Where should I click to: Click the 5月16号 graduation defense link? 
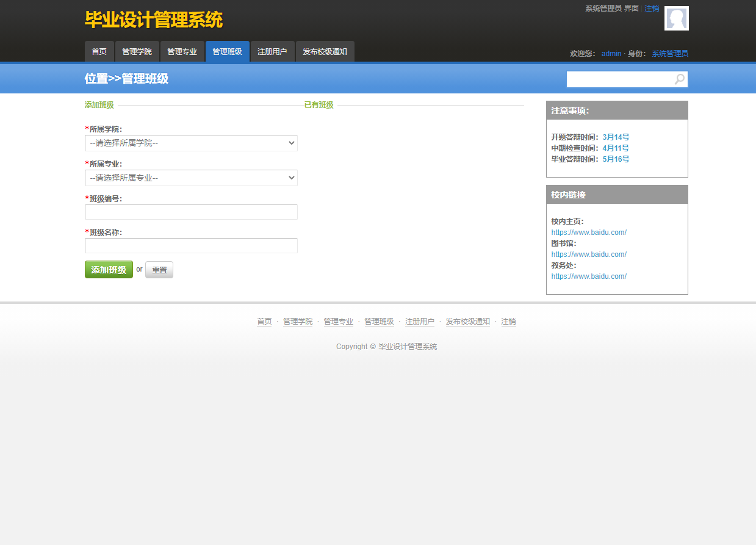pos(616,159)
